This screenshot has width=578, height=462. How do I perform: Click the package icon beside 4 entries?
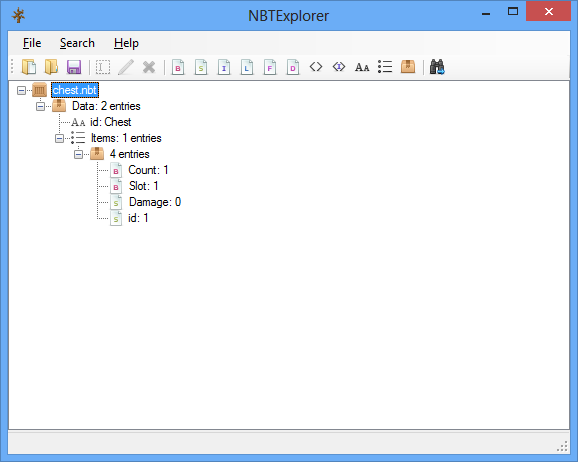[x=97, y=153]
